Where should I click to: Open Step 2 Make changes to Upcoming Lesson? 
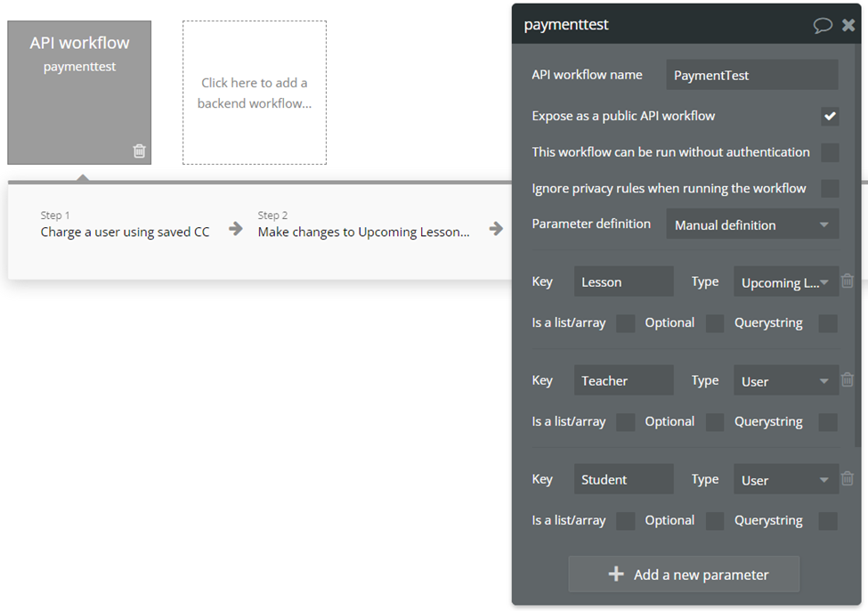click(363, 225)
